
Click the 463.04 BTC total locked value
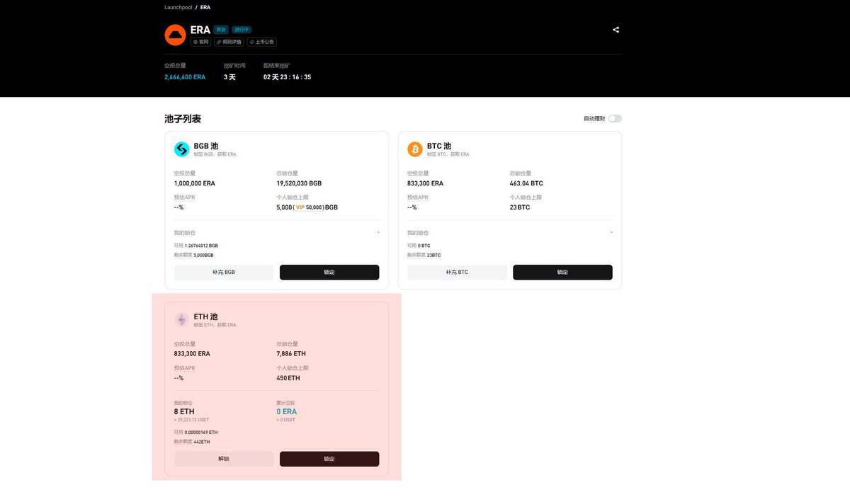[526, 183]
